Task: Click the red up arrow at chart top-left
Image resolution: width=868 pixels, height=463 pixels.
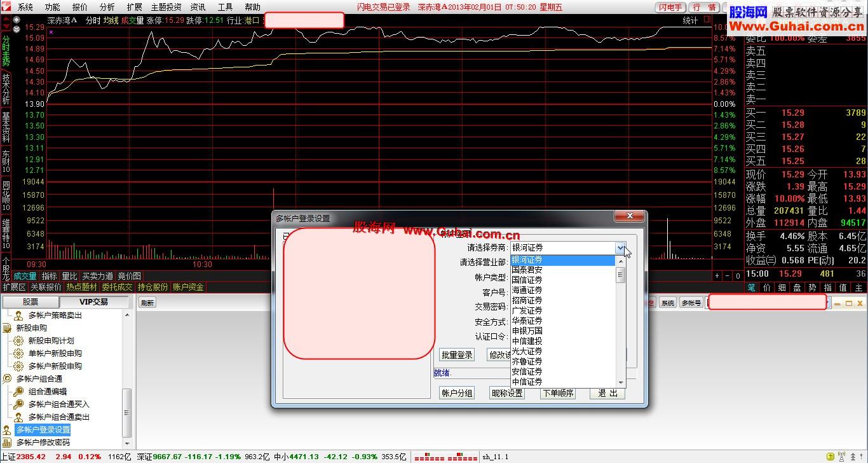Action: (6, 20)
